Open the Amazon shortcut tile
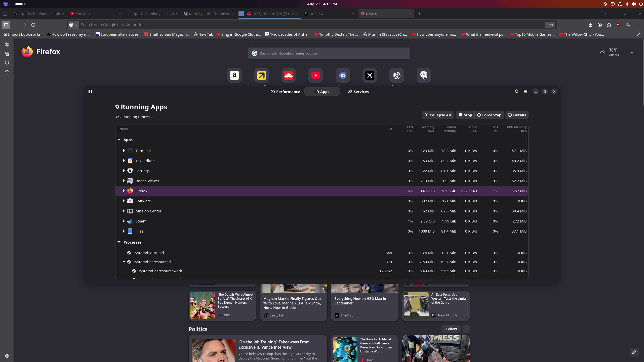Image resolution: width=644 pixels, height=362 pixels. (x=234, y=75)
